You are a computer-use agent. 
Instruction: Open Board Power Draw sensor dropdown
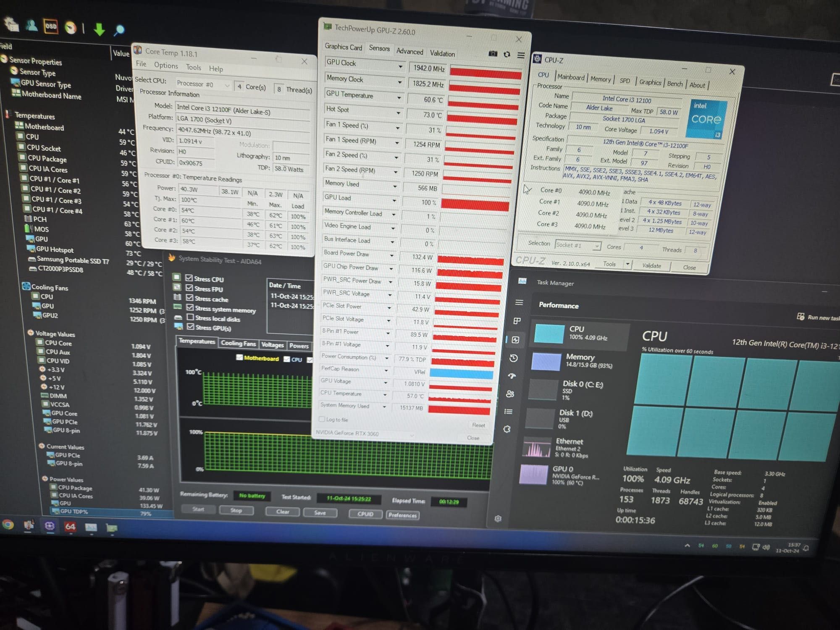pos(391,255)
